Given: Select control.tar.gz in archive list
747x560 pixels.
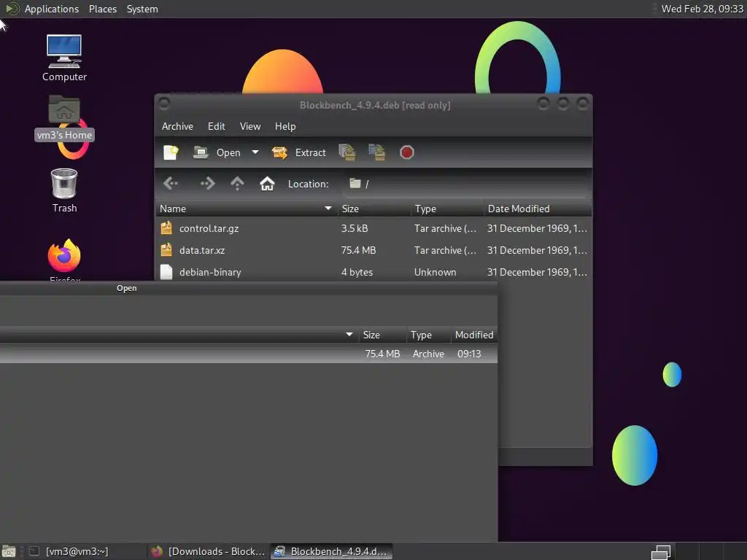Looking at the screenshot, I should tap(373, 228).
